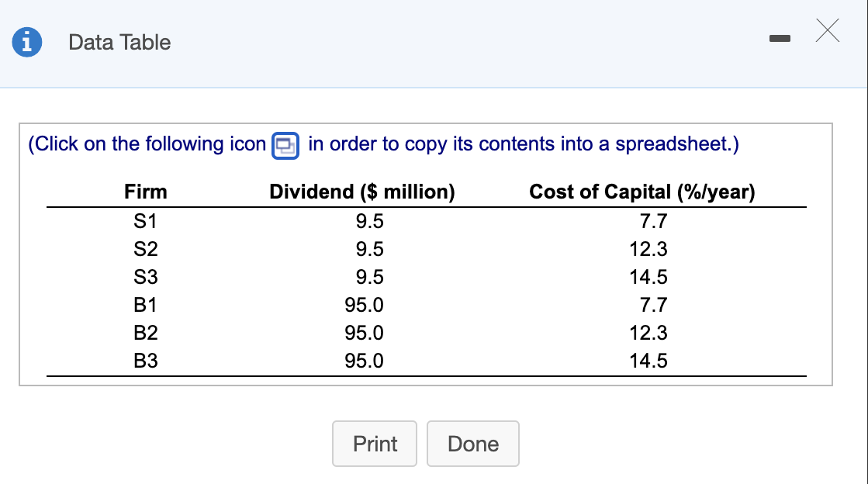
Task: Click the minimize dash icon
Action: (x=780, y=36)
